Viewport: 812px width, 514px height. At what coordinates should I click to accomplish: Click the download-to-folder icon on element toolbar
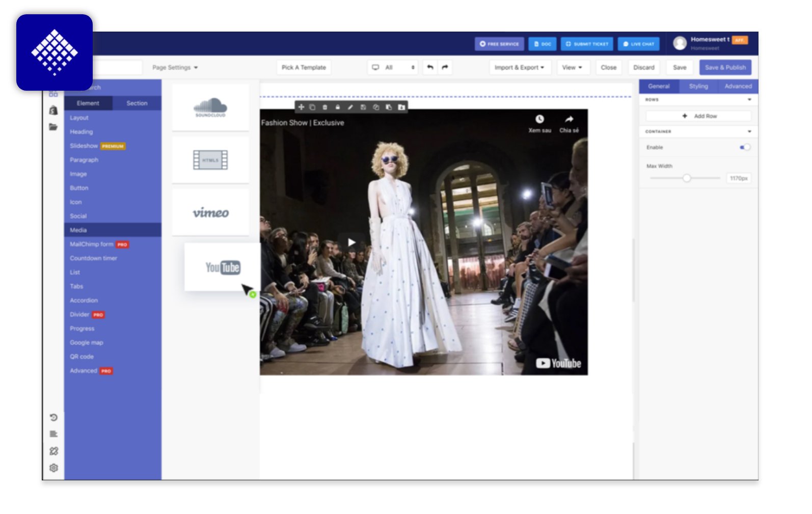click(x=401, y=107)
